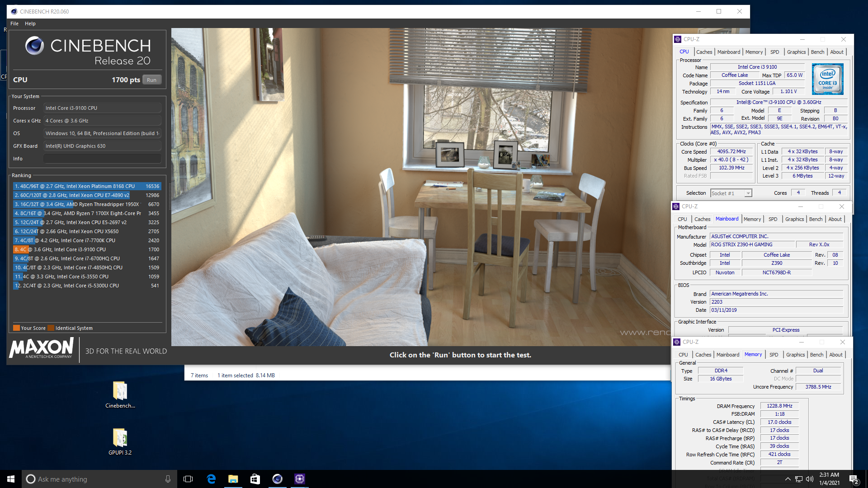Select ranking row Core i5-3550 CPU

(x=87, y=277)
